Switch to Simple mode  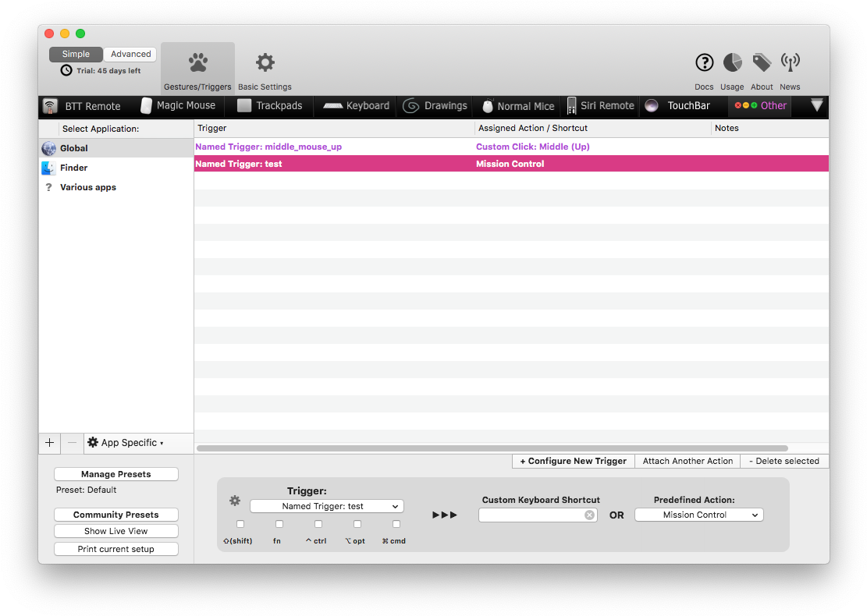pyautogui.click(x=76, y=54)
